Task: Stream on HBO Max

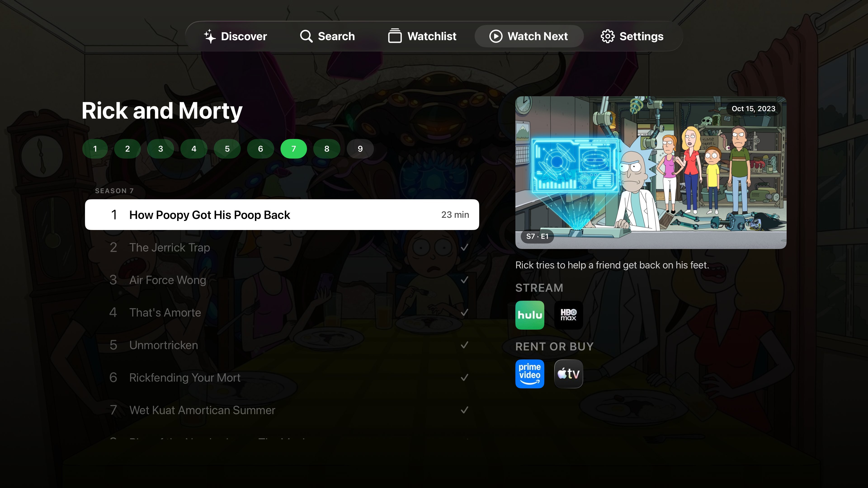Action: pos(568,315)
